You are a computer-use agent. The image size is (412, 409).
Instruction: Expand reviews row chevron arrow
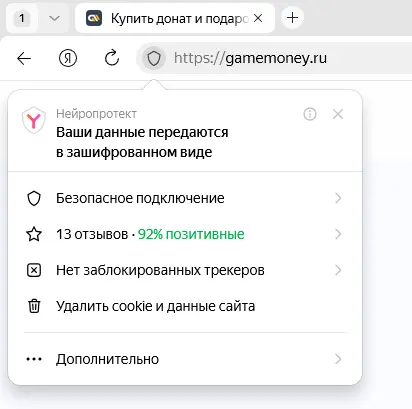(338, 234)
